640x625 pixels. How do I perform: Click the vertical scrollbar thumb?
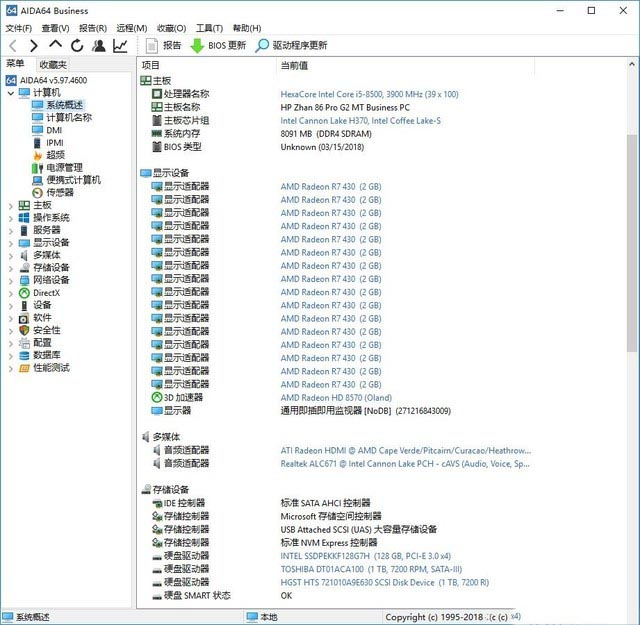(632, 242)
